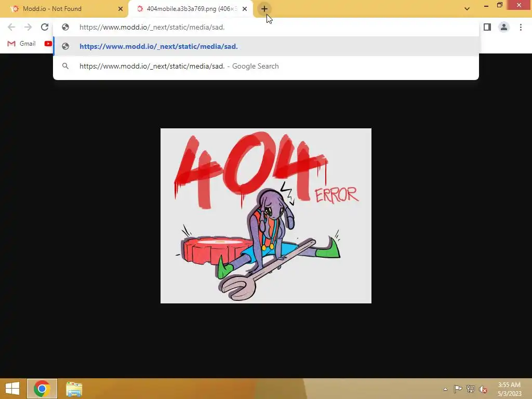Viewport: 532px width, 399px height.
Task: Close the 404mobile.a3b3a769.png tab
Action: tap(245, 9)
